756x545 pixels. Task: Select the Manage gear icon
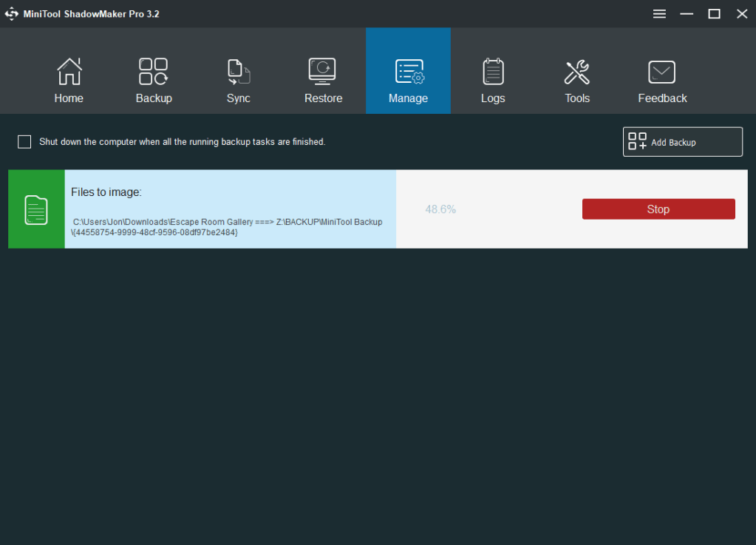(x=408, y=72)
